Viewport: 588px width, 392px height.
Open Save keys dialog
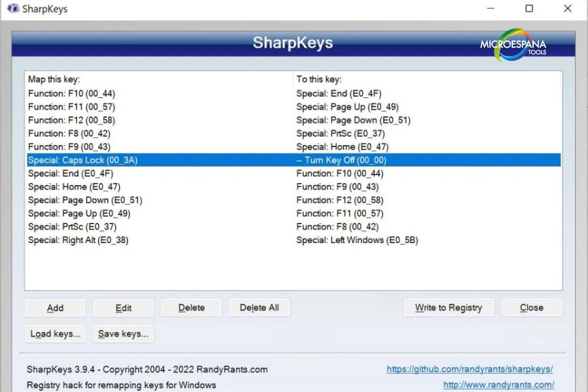(x=123, y=333)
